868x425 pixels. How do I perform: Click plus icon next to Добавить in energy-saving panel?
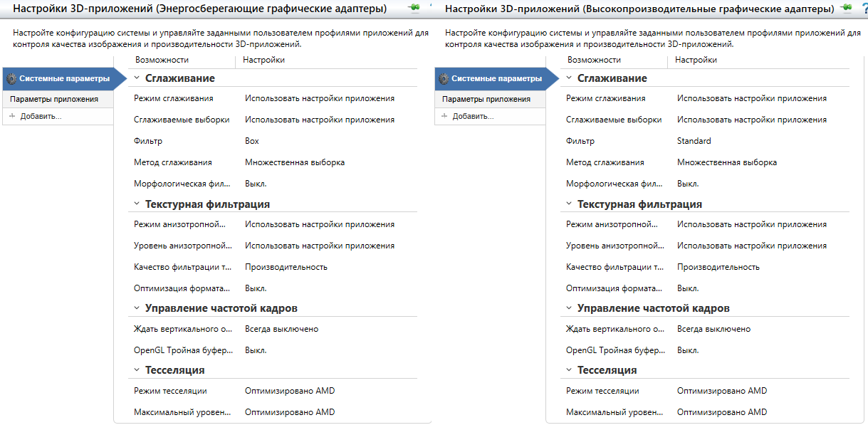point(12,116)
